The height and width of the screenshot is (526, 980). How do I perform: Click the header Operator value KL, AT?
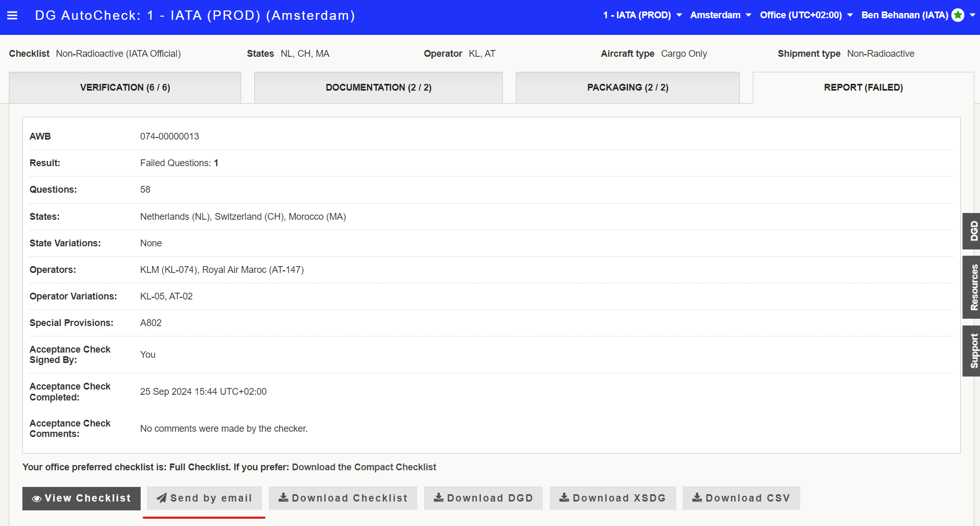click(x=482, y=54)
